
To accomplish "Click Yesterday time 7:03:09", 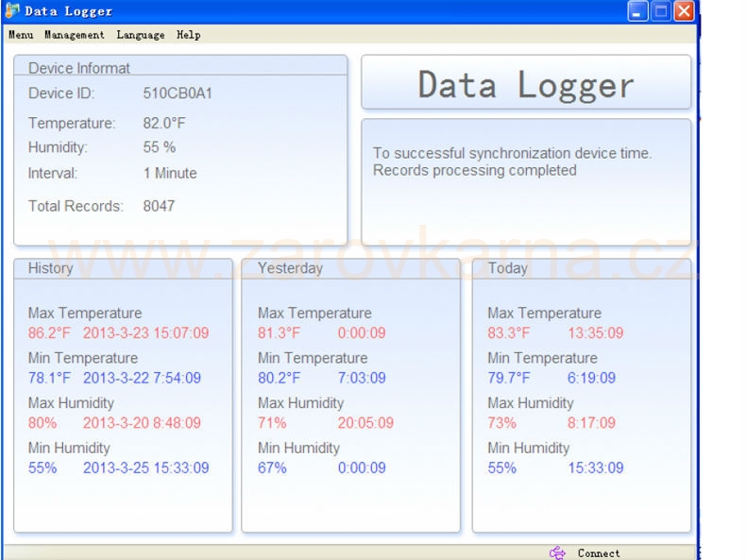I will click(362, 379).
